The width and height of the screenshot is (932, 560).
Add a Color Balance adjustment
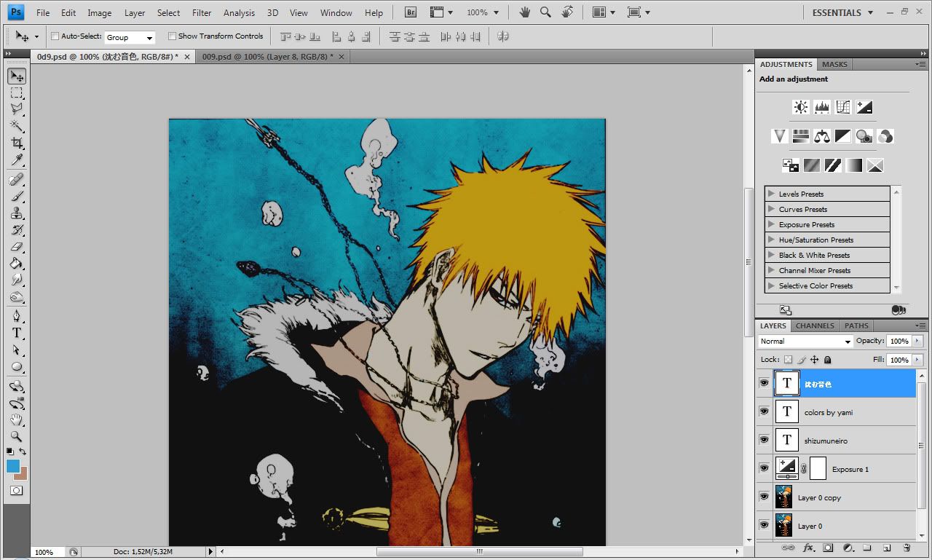click(x=822, y=136)
